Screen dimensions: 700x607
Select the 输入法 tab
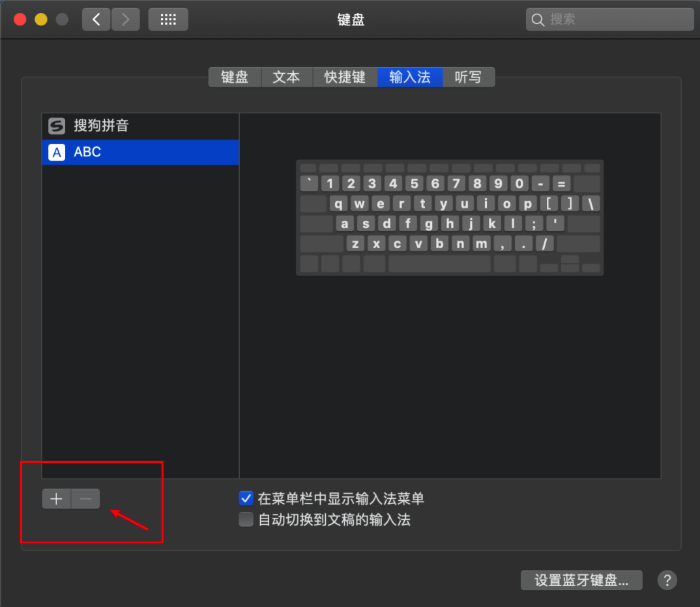pos(410,77)
